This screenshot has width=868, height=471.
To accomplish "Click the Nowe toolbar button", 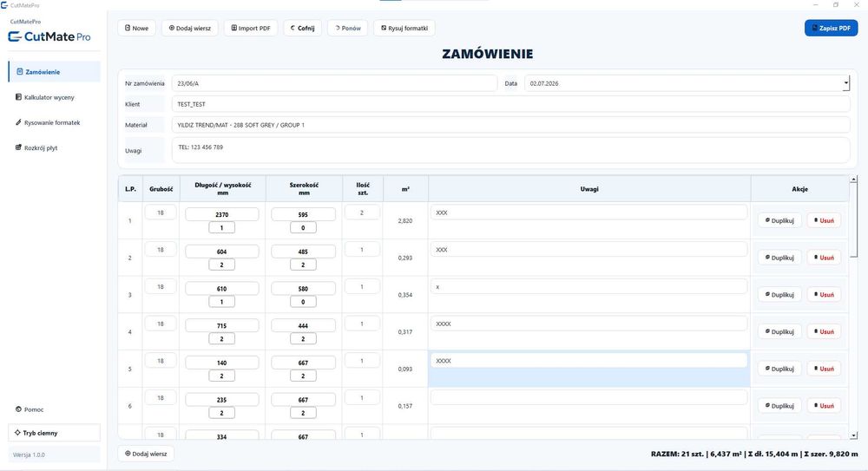I will 136,29.
